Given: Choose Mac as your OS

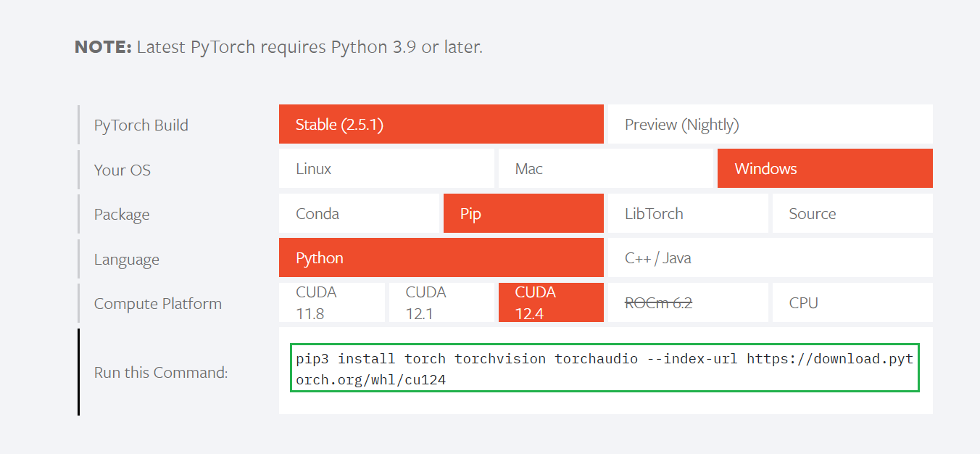Looking at the screenshot, I should click(x=605, y=169).
